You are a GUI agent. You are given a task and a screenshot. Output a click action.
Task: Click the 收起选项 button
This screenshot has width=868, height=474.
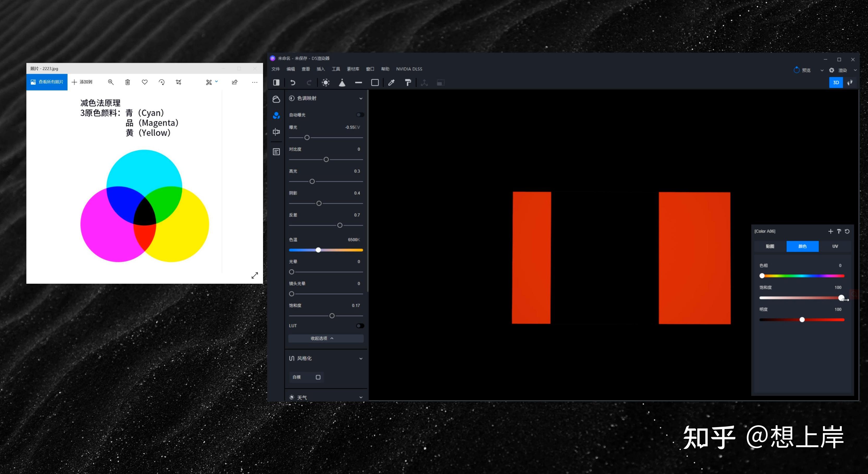(326, 338)
